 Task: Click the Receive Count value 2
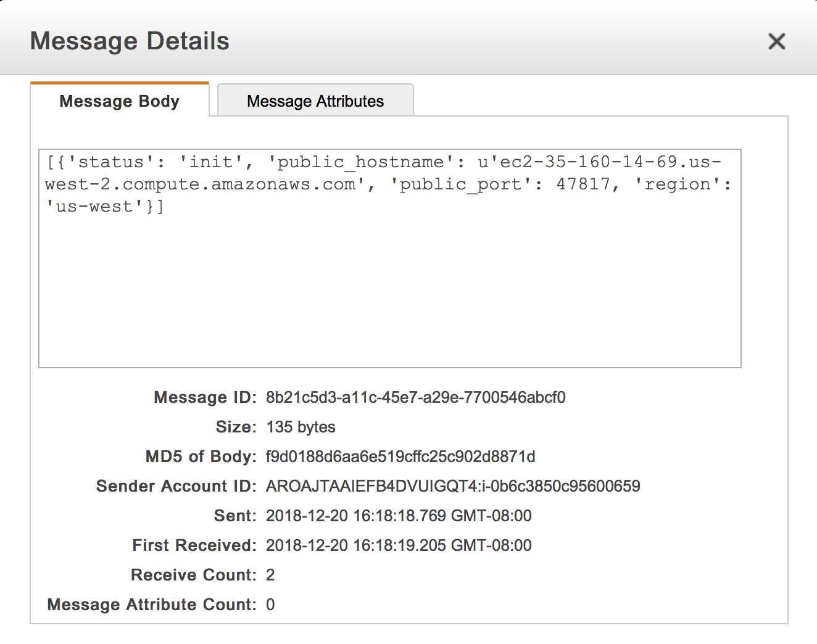[270, 575]
